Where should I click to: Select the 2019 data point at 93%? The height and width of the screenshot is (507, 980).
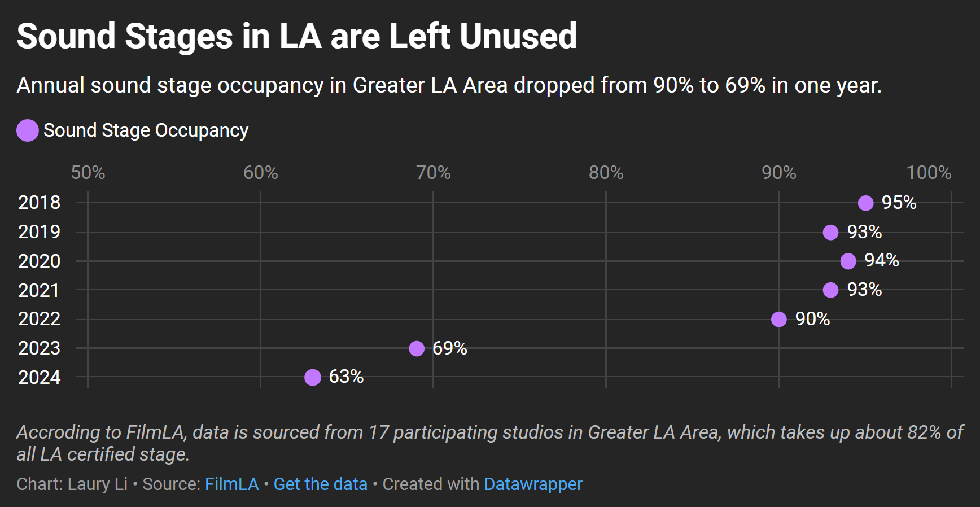point(830,232)
